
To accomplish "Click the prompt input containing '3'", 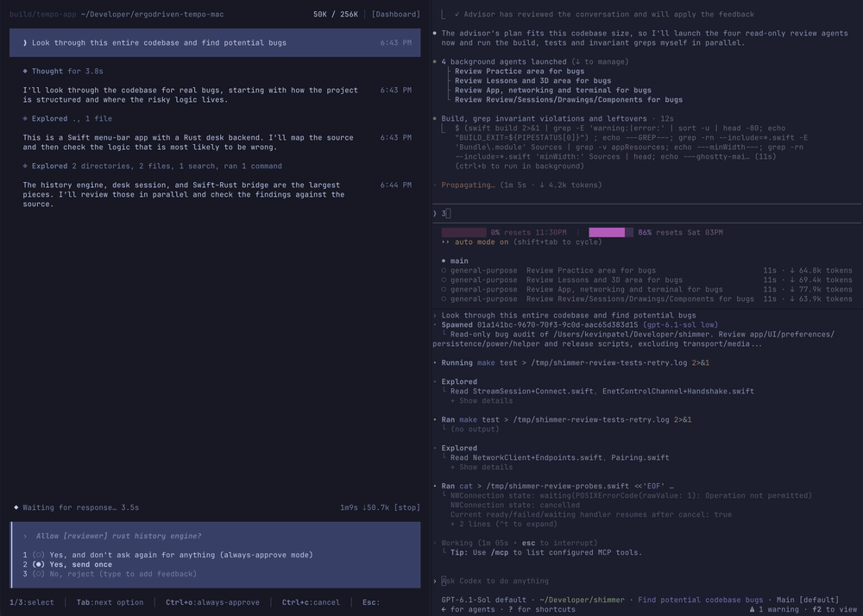I will (x=647, y=213).
